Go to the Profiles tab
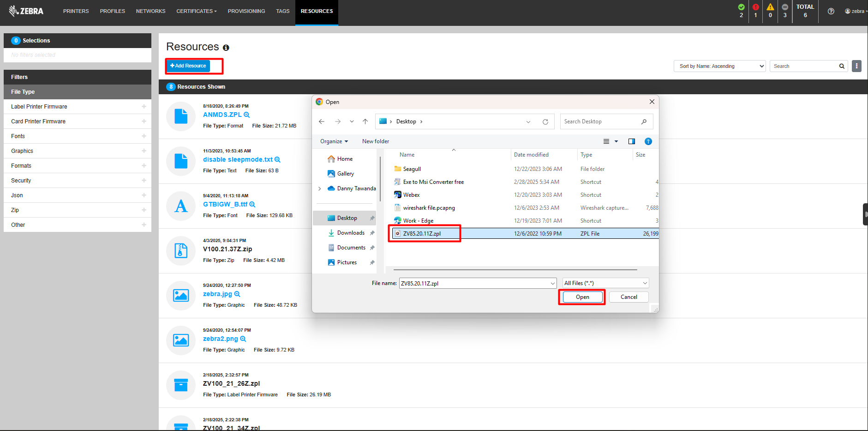Screen dimensions: 868x431 coord(113,11)
